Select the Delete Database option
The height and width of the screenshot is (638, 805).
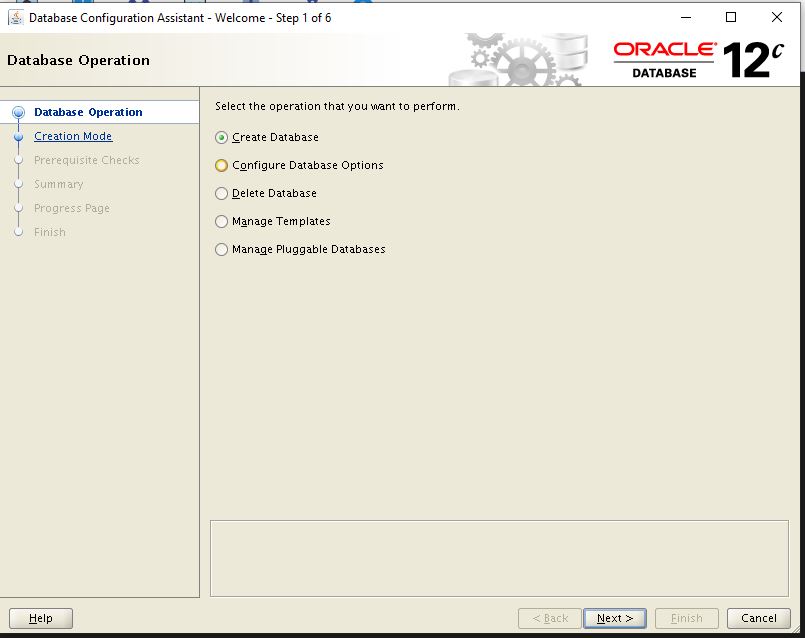click(x=221, y=193)
